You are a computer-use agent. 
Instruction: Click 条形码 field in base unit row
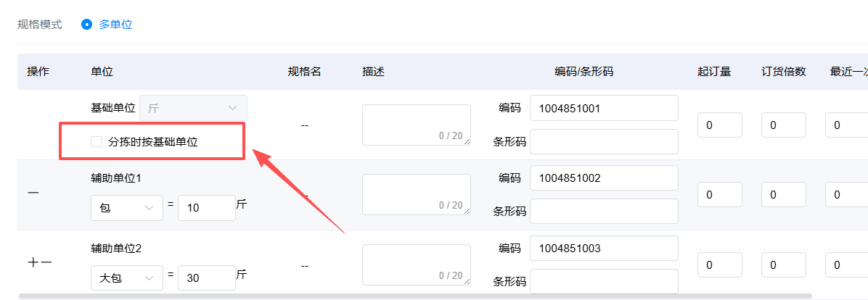(x=604, y=142)
